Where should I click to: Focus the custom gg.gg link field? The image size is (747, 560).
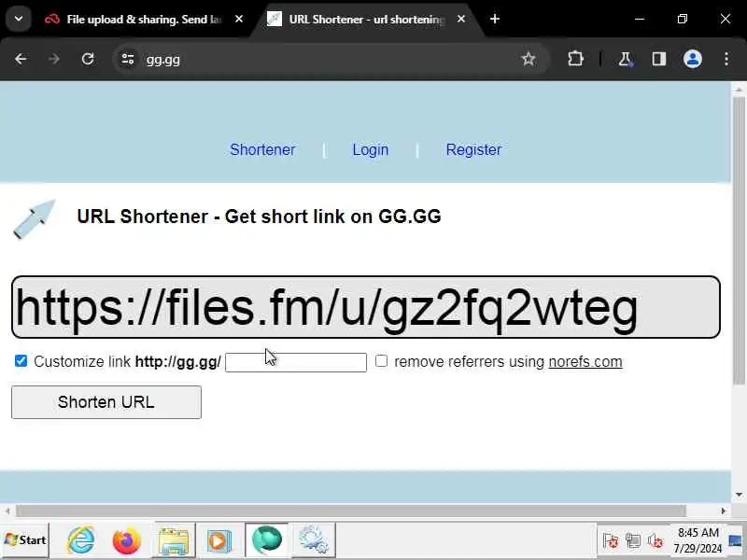click(295, 362)
